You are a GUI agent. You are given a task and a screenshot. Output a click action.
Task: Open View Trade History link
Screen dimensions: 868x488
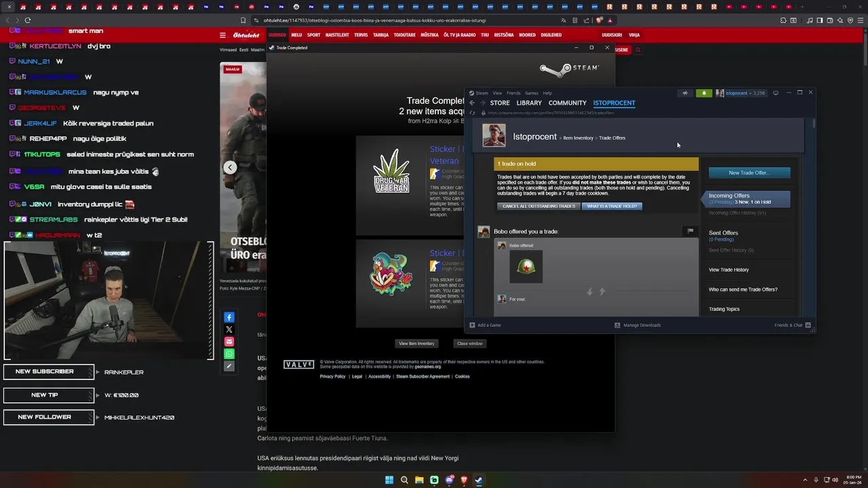click(x=728, y=270)
